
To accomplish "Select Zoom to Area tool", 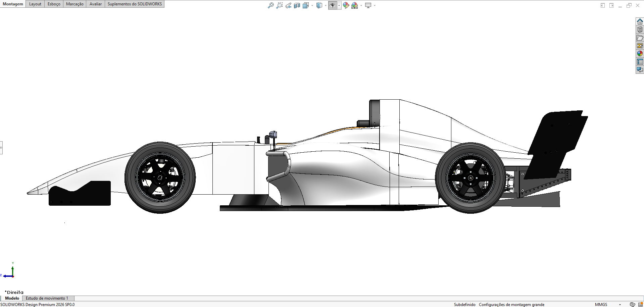I will [279, 5].
